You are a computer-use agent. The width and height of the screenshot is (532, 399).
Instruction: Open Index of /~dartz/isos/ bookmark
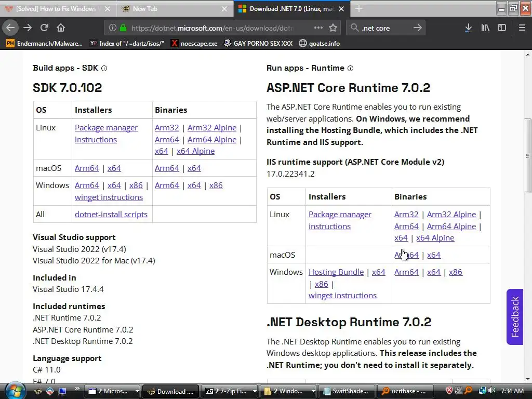pyautogui.click(x=127, y=44)
